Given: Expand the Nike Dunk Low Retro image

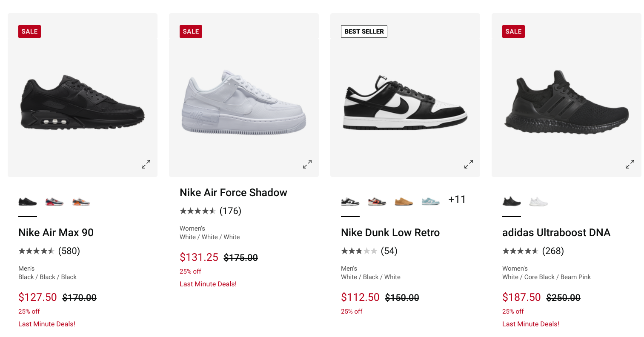Looking at the screenshot, I should pos(469,164).
